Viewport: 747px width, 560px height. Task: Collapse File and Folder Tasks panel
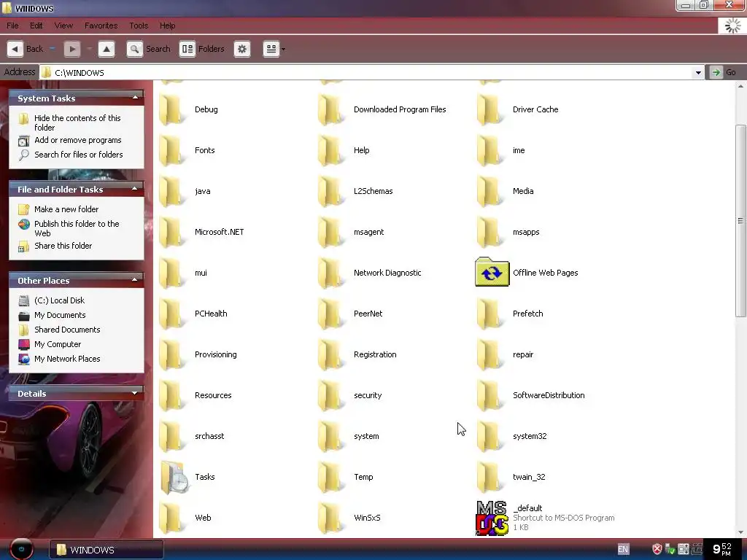click(135, 189)
